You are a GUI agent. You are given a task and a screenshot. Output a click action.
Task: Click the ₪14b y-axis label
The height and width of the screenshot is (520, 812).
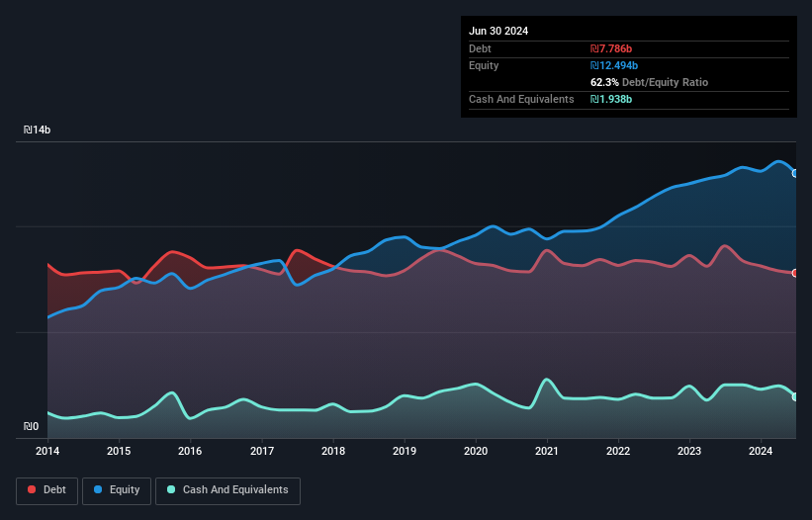37,130
